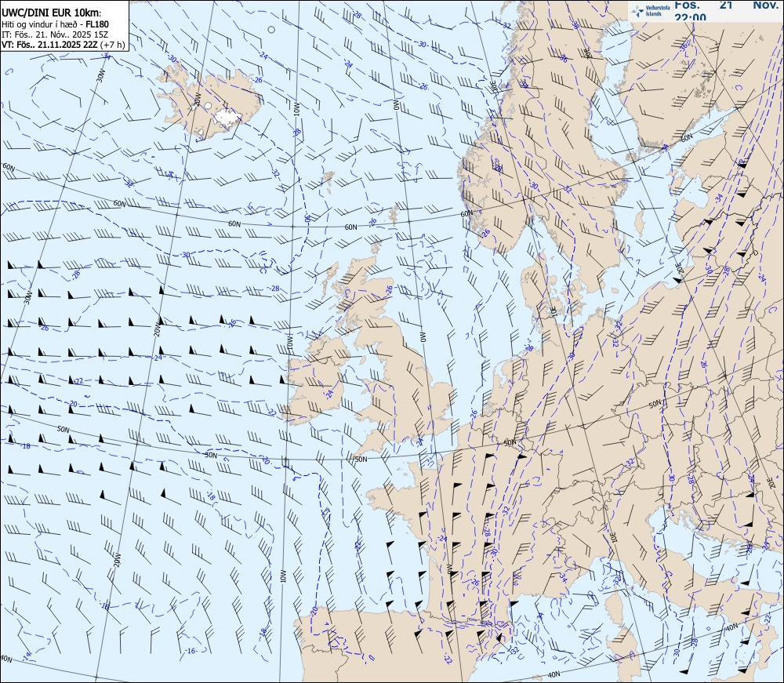Viewport: 784px width, 683px height.
Task: Click the Veðurstofa Íslands logo
Action: pos(650,11)
